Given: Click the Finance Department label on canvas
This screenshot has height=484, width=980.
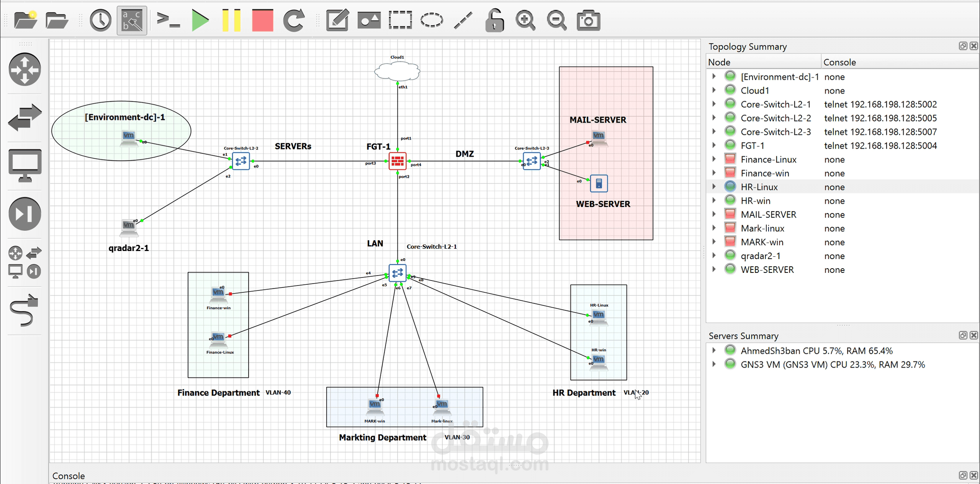Looking at the screenshot, I should [218, 393].
